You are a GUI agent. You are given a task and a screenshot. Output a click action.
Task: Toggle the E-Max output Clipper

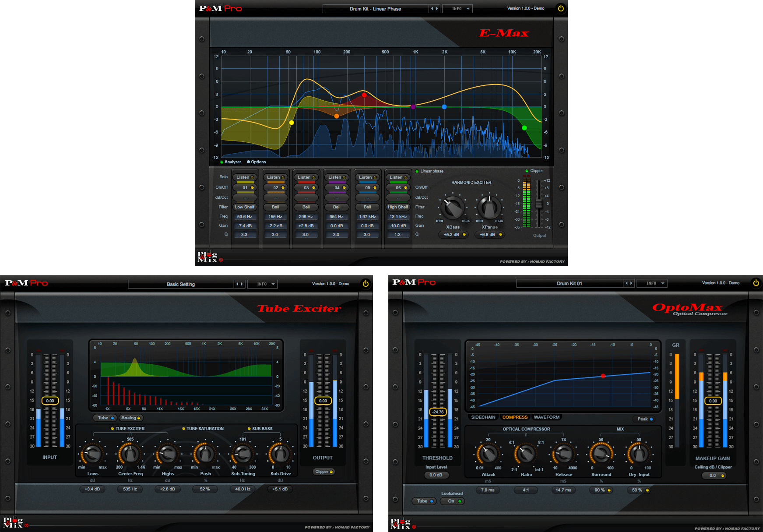point(534,171)
